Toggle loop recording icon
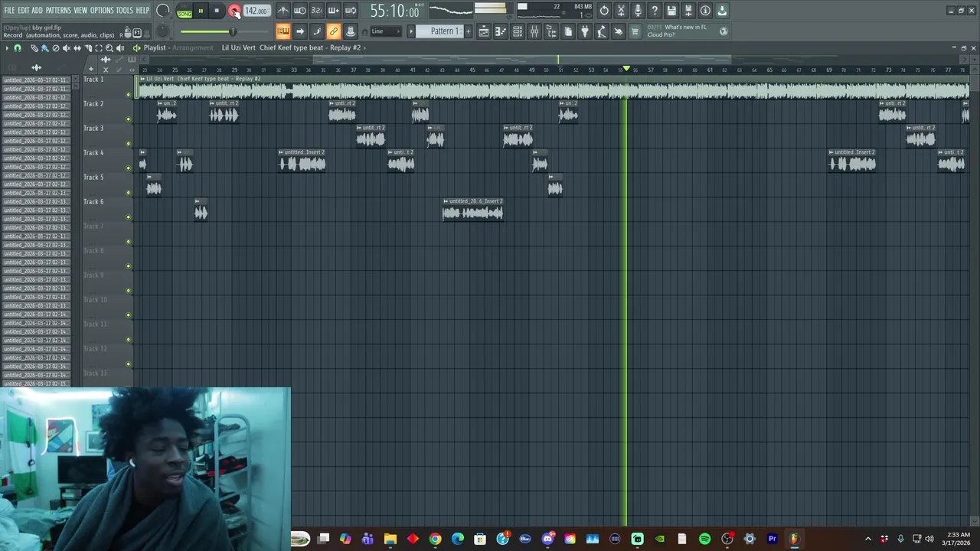This screenshot has height=551, width=980. pyautogui.click(x=350, y=11)
